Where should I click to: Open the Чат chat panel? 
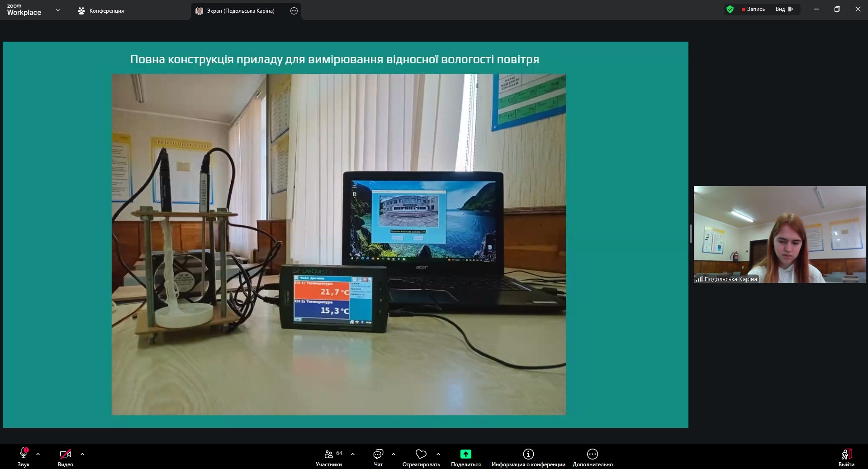click(378, 457)
